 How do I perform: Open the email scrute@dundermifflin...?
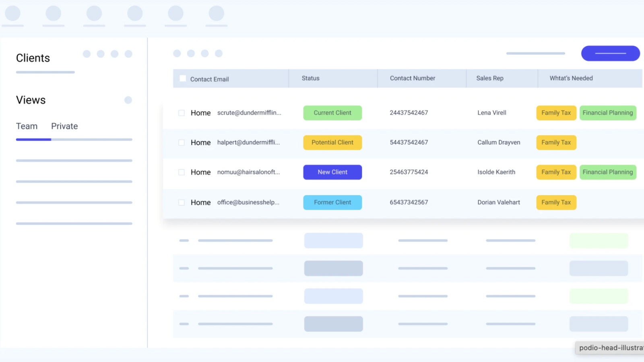point(249,113)
